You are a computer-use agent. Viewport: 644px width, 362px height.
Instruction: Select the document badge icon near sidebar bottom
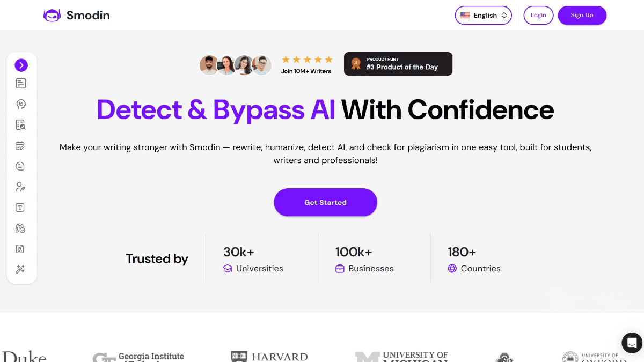point(20,249)
